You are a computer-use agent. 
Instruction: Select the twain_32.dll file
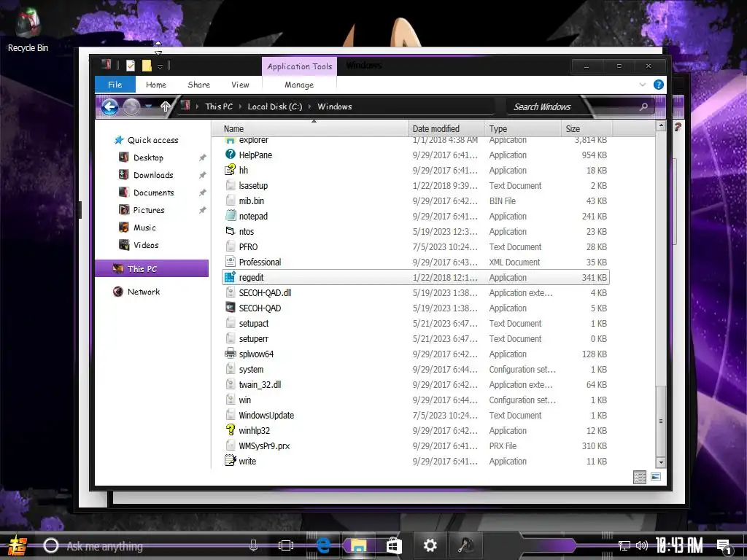pyautogui.click(x=260, y=384)
